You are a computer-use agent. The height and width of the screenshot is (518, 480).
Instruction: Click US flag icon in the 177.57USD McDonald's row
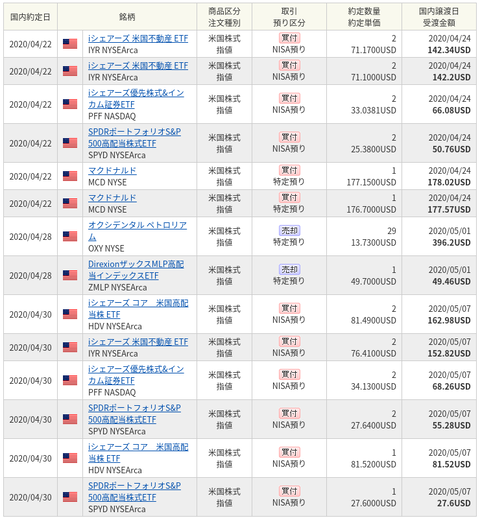(x=70, y=203)
